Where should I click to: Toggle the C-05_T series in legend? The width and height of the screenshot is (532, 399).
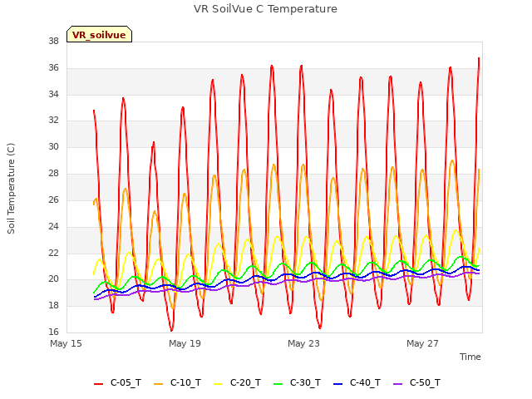pyautogui.click(x=117, y=382)
